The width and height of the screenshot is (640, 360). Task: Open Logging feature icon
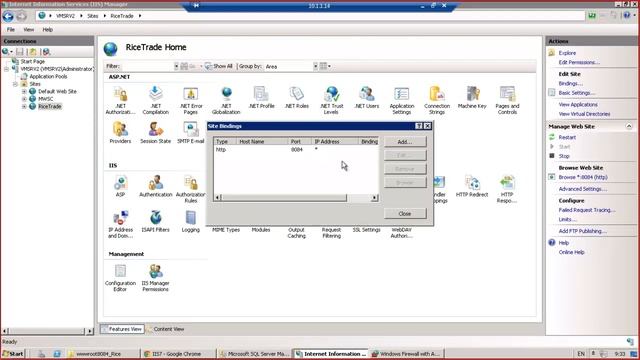[191, 222]
